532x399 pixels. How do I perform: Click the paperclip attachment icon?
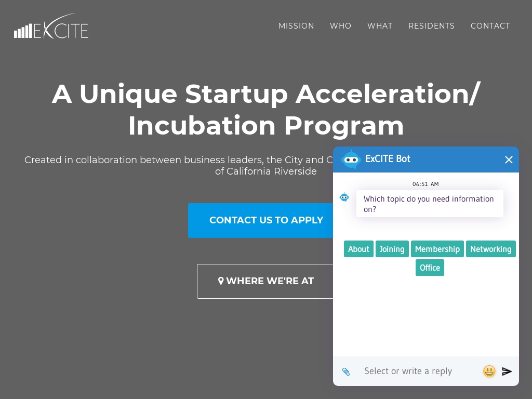click(x=345, y=371)
